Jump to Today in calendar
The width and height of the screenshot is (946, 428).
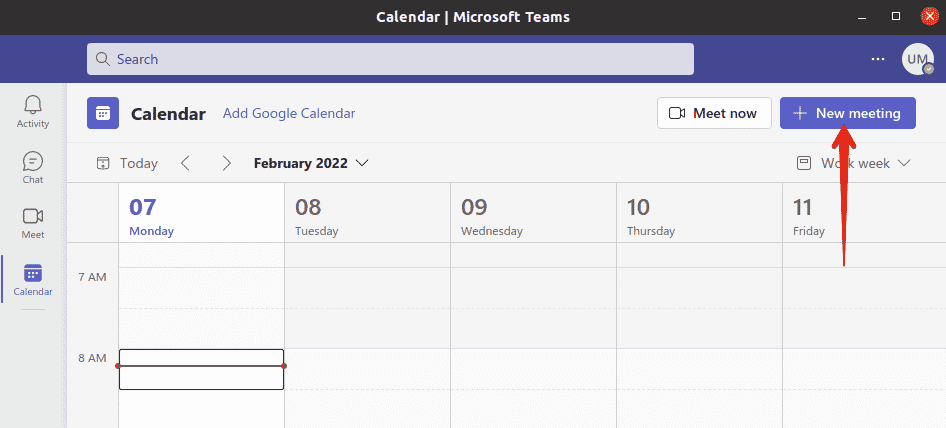point(127,163)
